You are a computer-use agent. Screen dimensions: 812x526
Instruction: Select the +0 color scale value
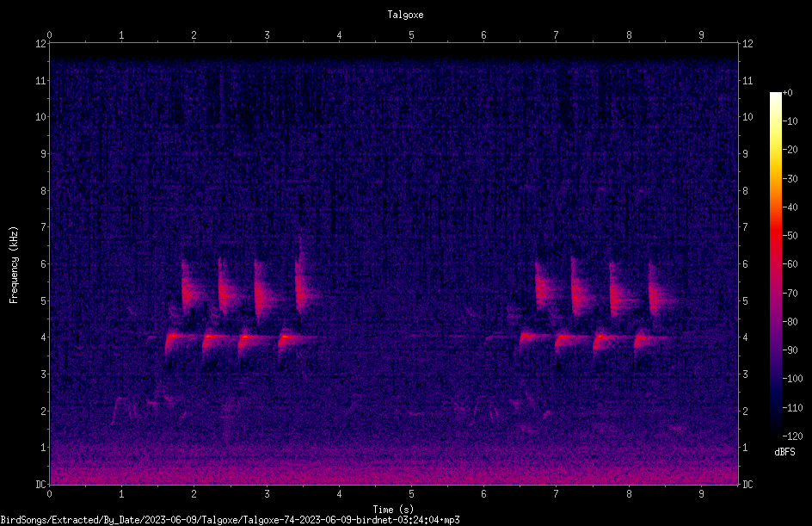click(x=787, y=93)
